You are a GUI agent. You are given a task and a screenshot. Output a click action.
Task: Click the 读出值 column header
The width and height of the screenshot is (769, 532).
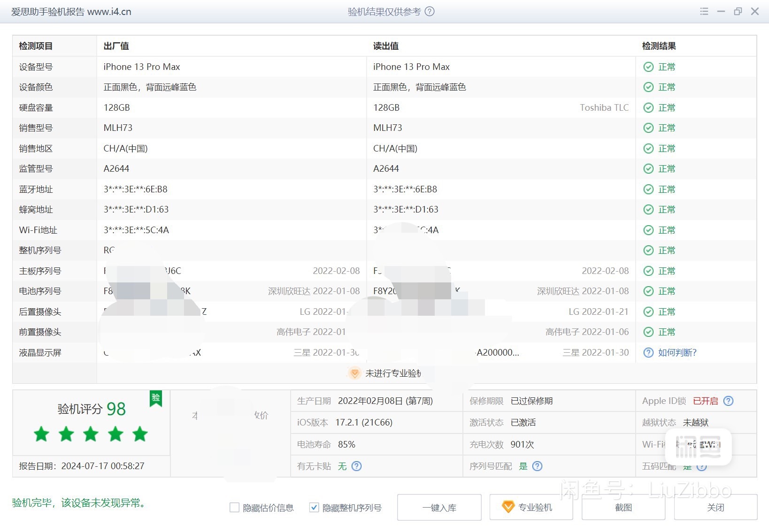(x=386, y=46)
